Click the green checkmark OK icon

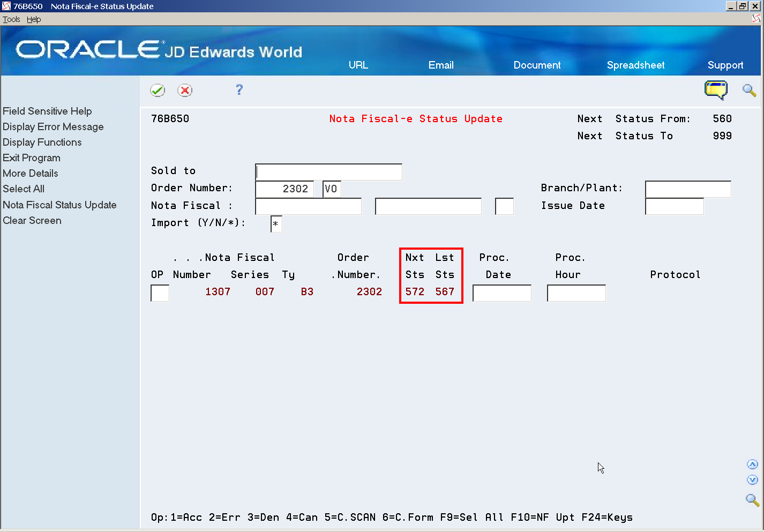pos(158,91)
